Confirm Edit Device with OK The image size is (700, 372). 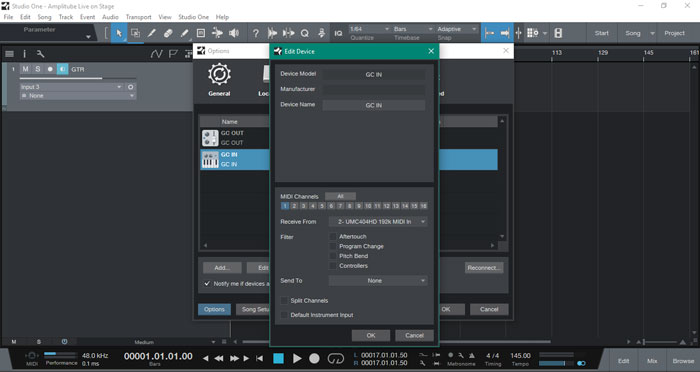pyautogui.click(x=371, y=335)
